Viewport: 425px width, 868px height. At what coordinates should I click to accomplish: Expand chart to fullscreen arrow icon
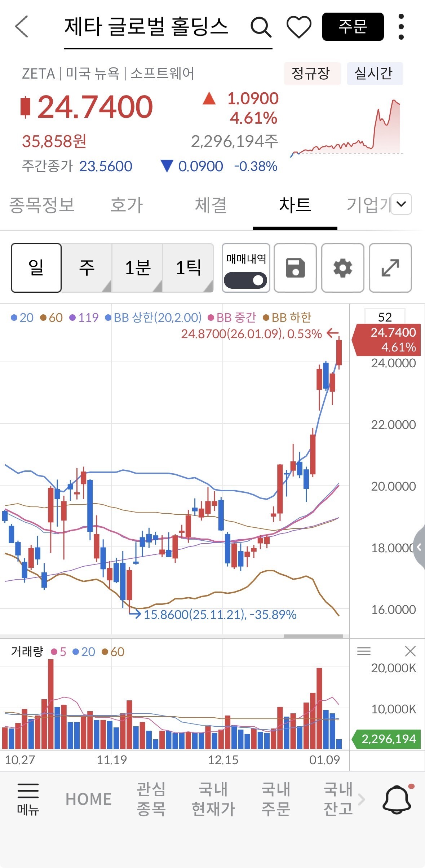coord(390,268)
